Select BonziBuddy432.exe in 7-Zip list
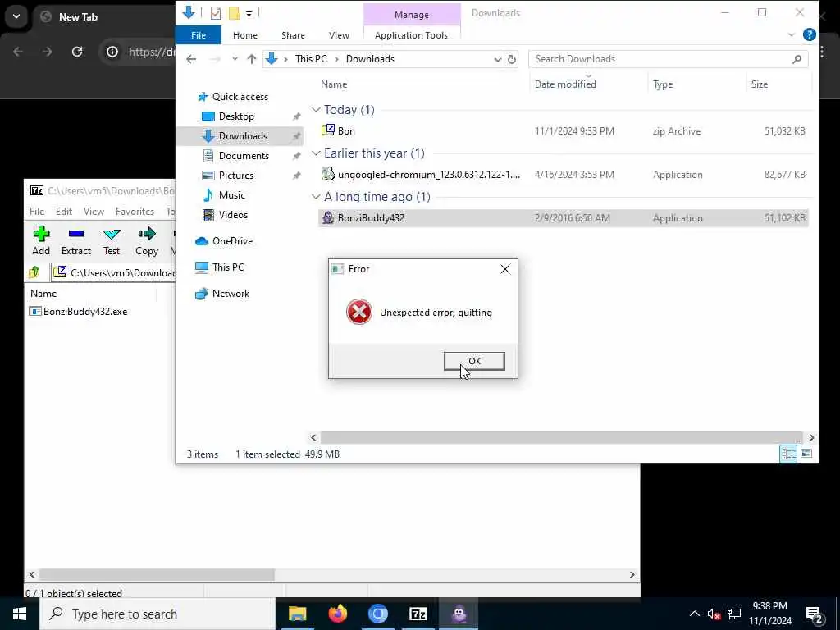This screenshot has height=630, width=840. pyautogui.click(x=79, y=311)
